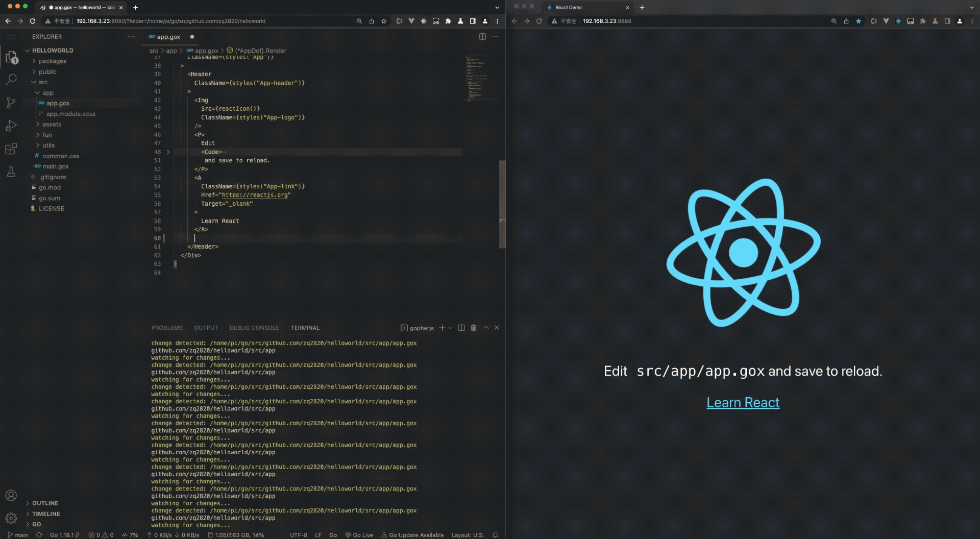Image resolution: width=980 pixels, height=539 pixels.
Task: Click Go 1.18.1 version in status bar
Action: [64, 535]
